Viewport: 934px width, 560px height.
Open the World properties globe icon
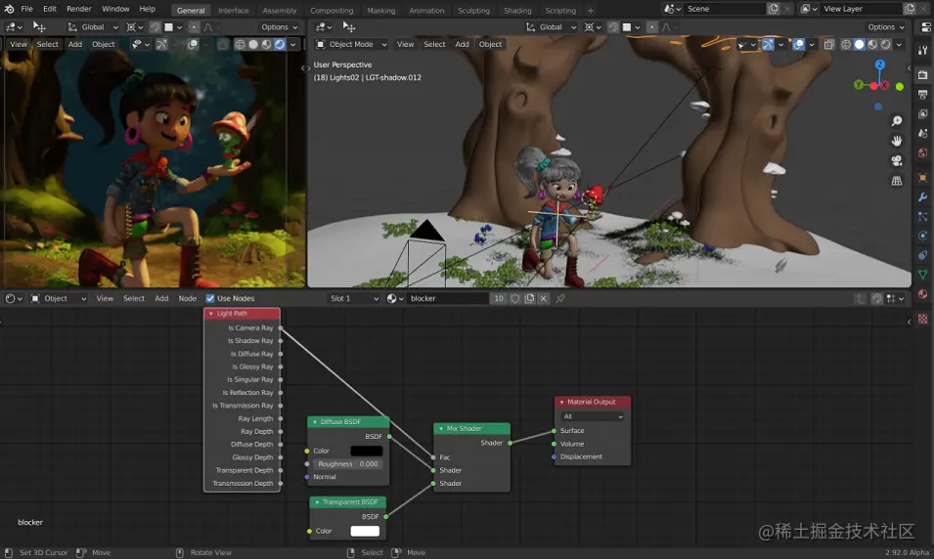click(922, 152)
